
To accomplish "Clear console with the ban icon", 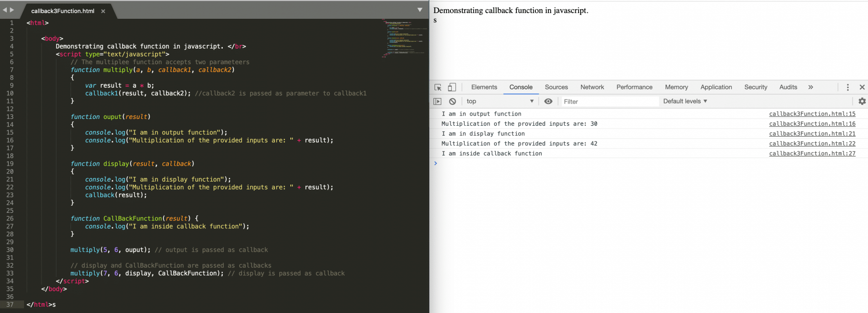I will [452, 101].
